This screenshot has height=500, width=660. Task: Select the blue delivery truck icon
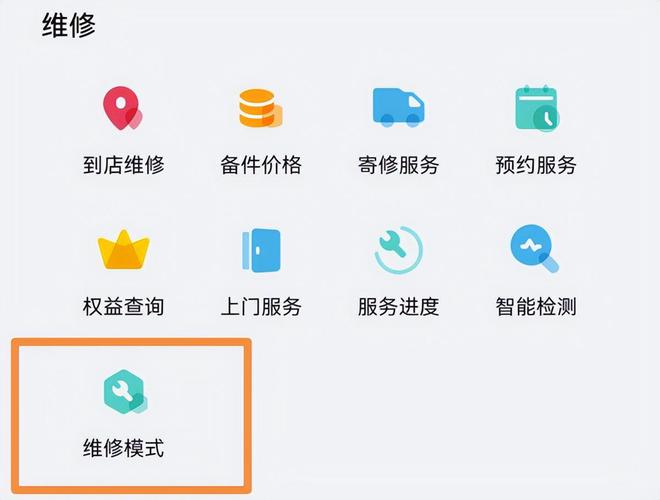[x=398, y=107]
